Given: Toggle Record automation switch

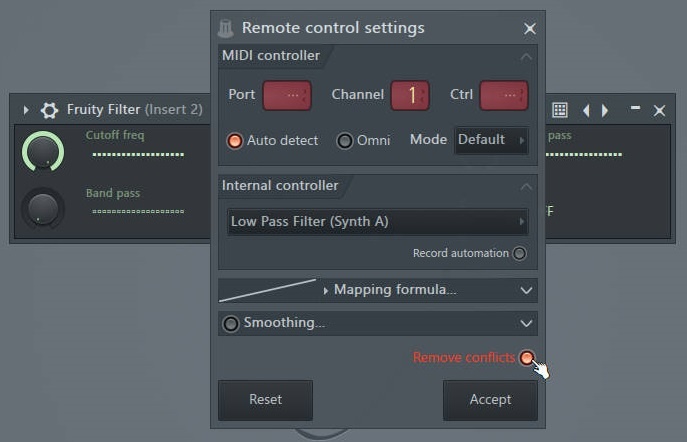Looking at the screenshot, I should pos(519,253).
